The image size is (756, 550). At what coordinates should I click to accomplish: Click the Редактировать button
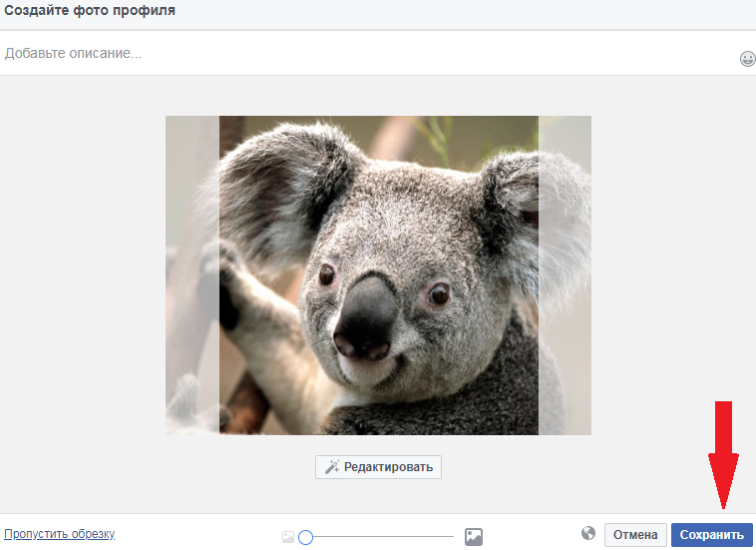(378, 467)
